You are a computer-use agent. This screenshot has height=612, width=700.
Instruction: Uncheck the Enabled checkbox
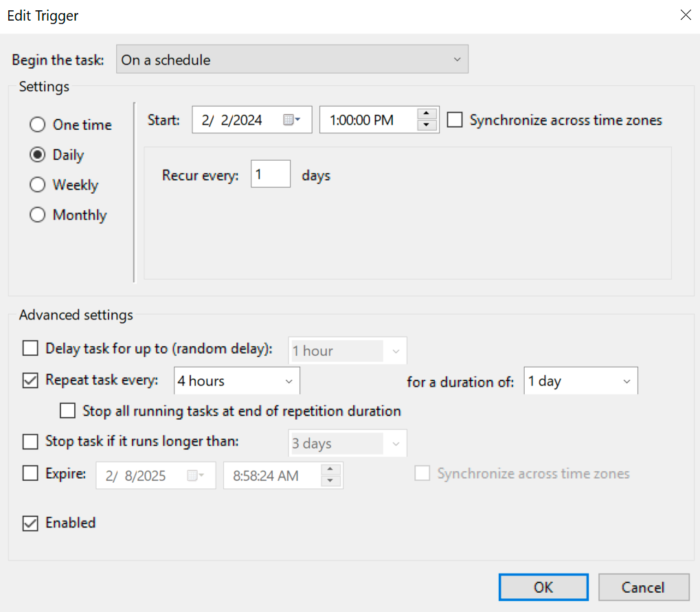[x=30, y=523]
